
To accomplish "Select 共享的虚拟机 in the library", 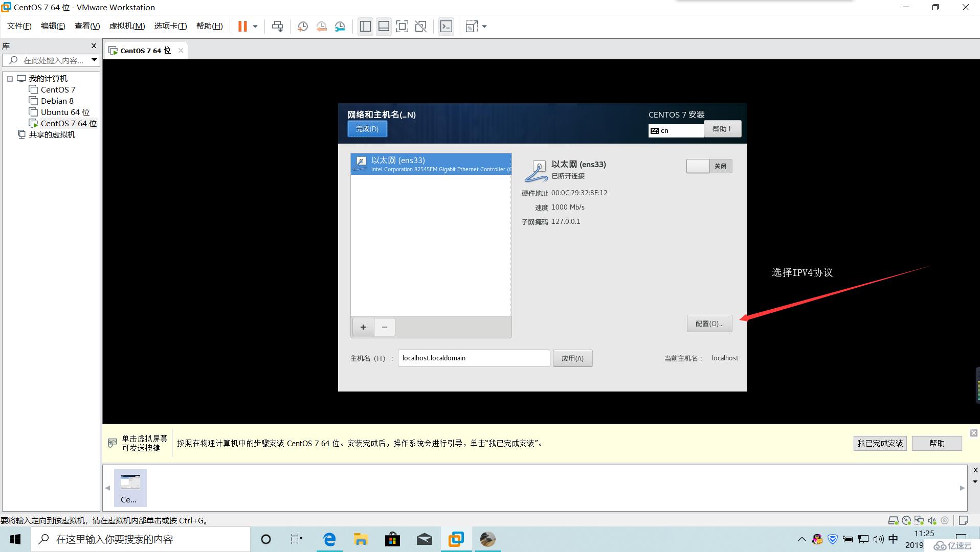I will (47, 135).
